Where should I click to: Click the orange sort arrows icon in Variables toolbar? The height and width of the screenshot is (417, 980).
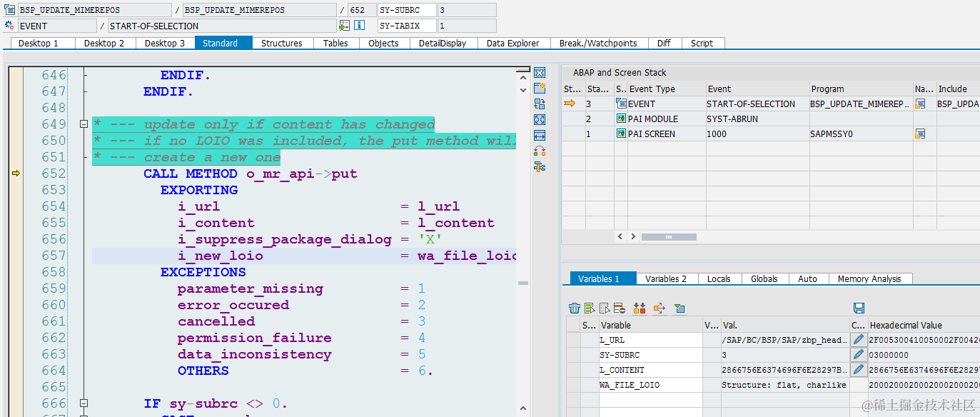pos(640,308)
